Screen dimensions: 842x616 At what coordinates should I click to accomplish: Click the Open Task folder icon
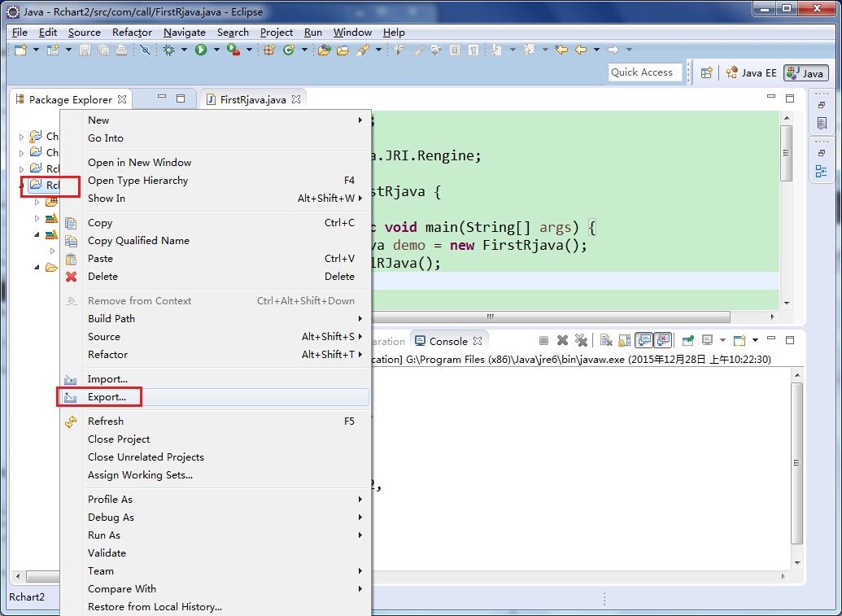(342, 50)
